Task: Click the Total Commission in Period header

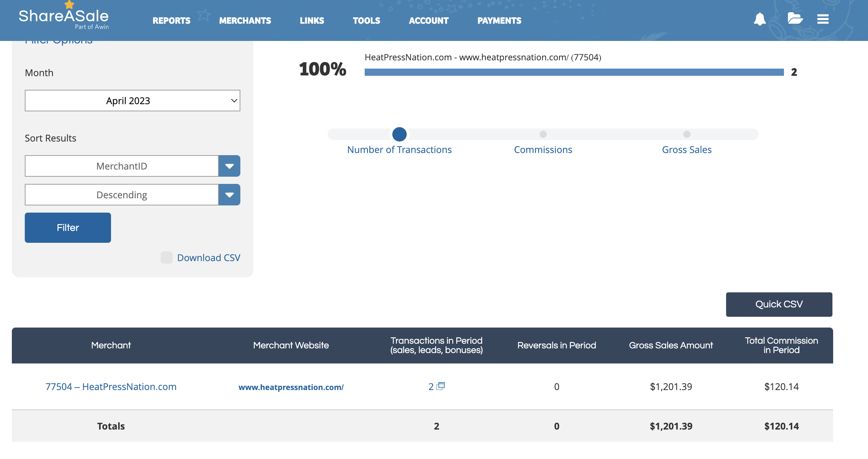Action: [781, 345]
